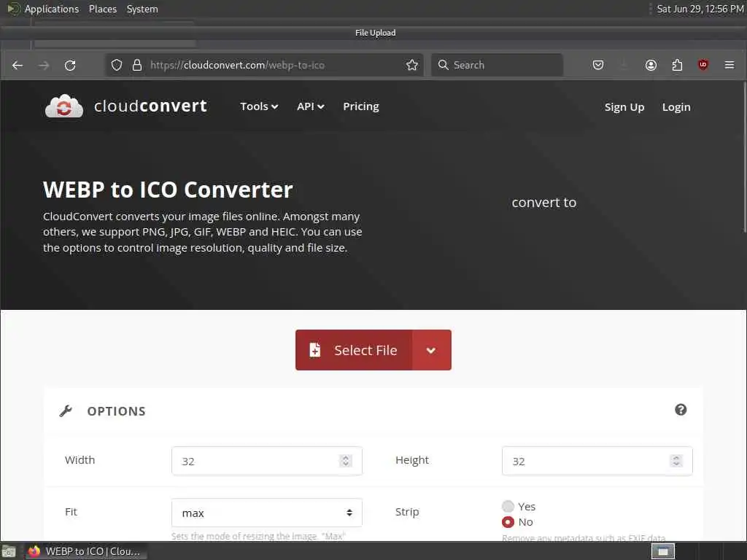747x560 pixels.
Task: Open the uBlock Origin extension icon
Action: click(x=703, y=65)
